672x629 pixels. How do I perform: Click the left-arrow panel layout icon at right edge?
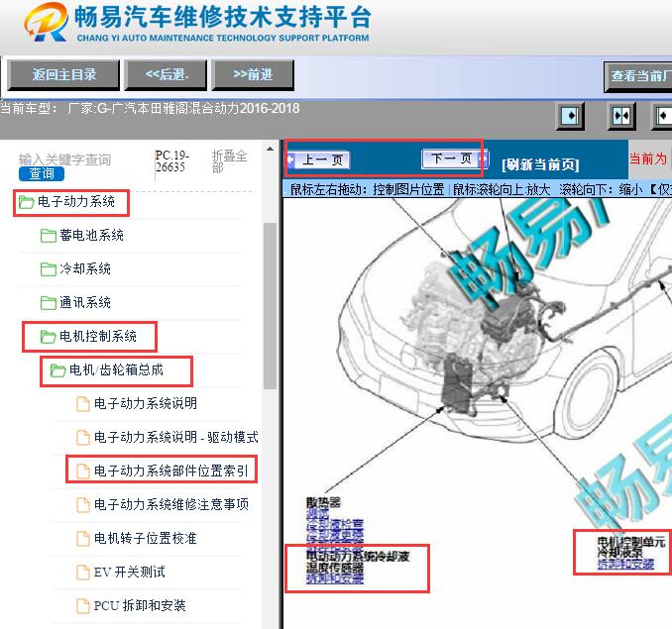coord(662,116)
